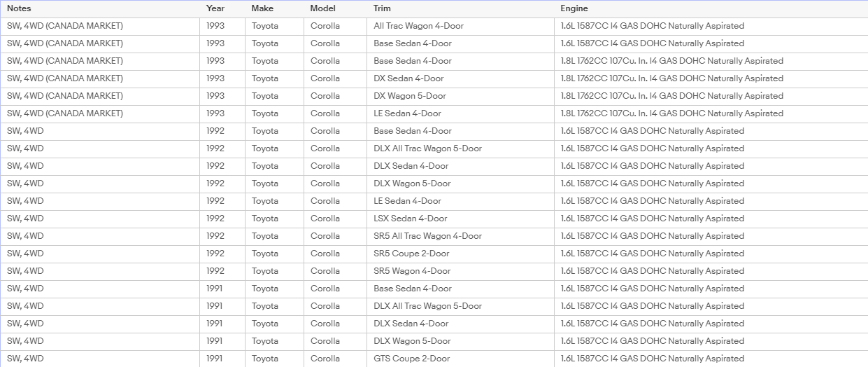Click the Corolla cell in the 1991 DLX All Trac Wagon row

(335, 306)
